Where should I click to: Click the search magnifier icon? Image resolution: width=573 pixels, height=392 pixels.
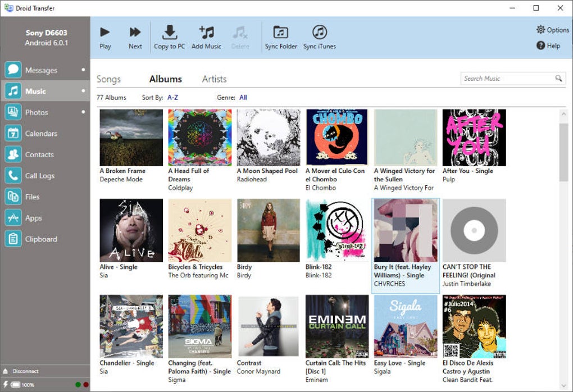(558, 78)
